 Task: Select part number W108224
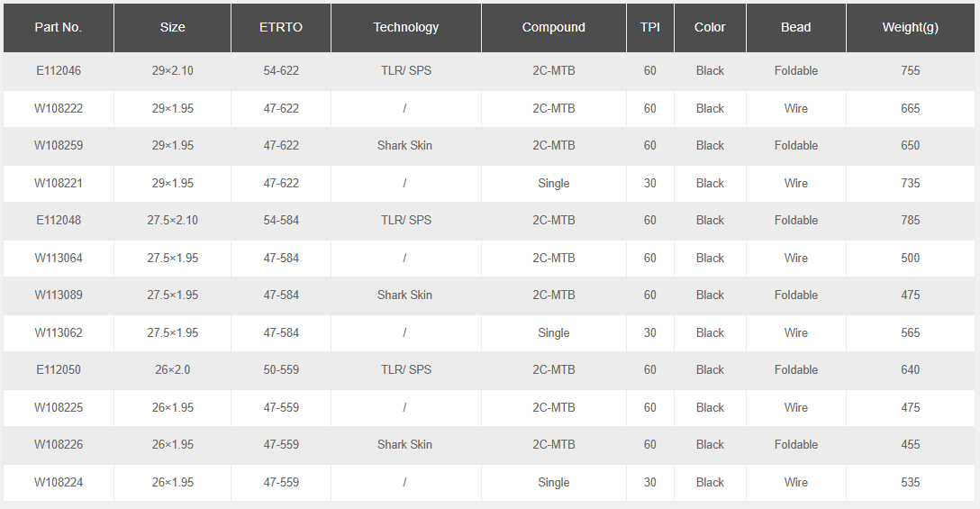(x=59, y=482)
